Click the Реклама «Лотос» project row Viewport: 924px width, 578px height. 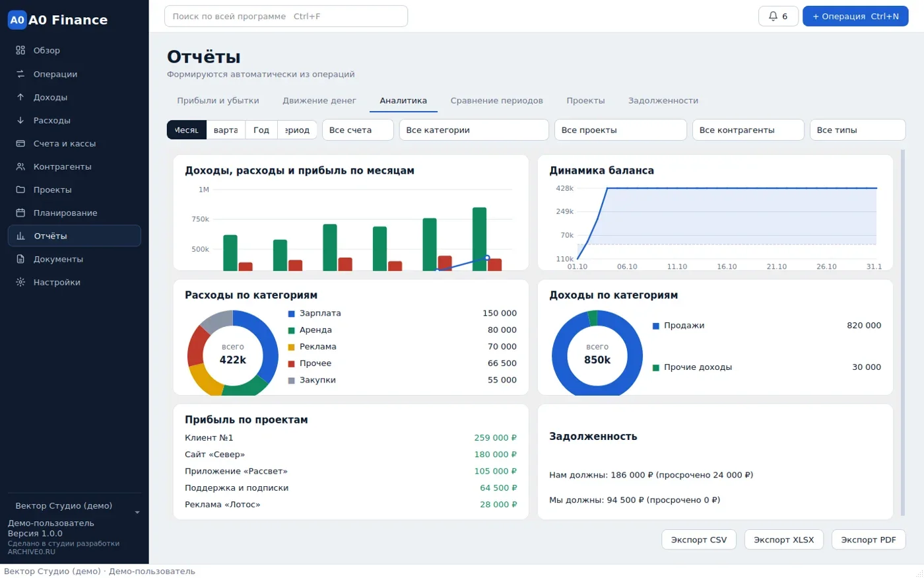[x=350, y=505]
